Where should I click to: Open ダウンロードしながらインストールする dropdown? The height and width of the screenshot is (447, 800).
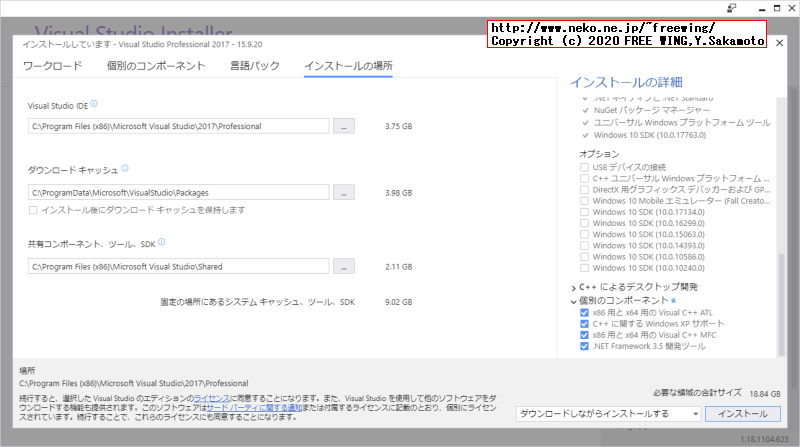[609, 414]
